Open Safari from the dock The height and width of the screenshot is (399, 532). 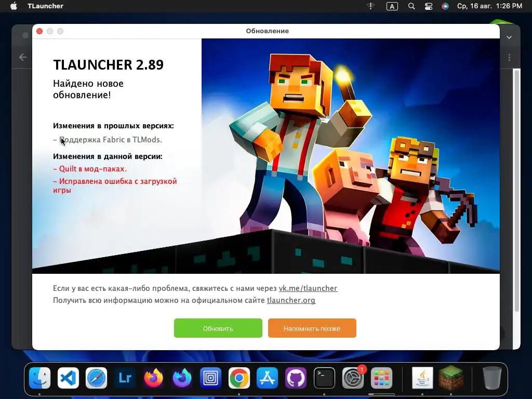click(96, 378)
